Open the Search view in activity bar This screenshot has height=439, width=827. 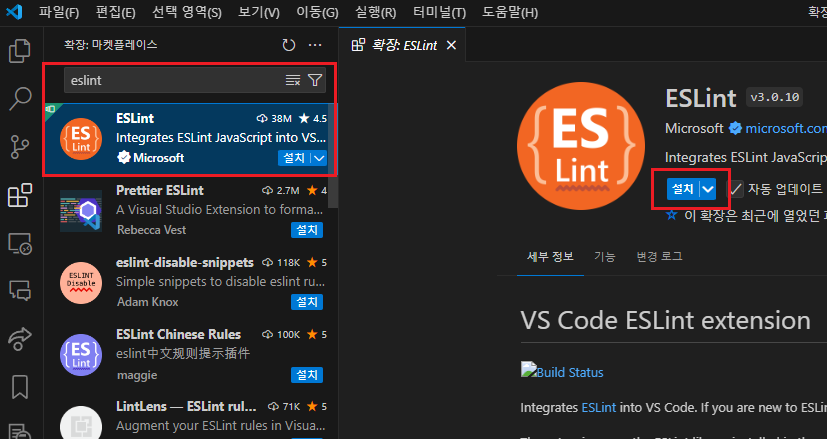click(x=20, y=99)
